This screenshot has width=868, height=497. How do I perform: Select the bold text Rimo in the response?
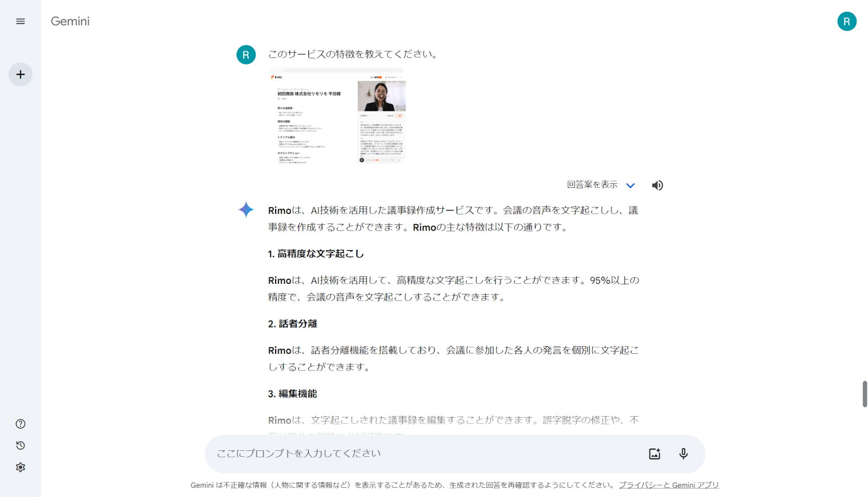(x=278, y=210)
